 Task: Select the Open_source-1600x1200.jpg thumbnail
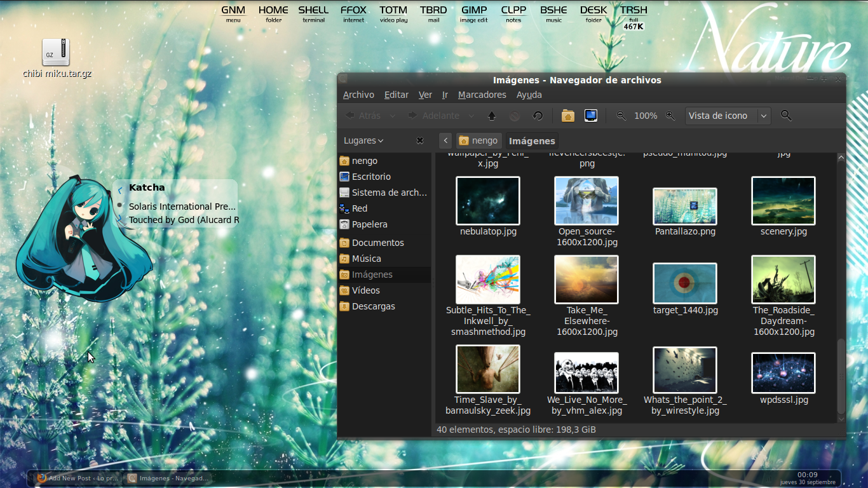[587, 201]
